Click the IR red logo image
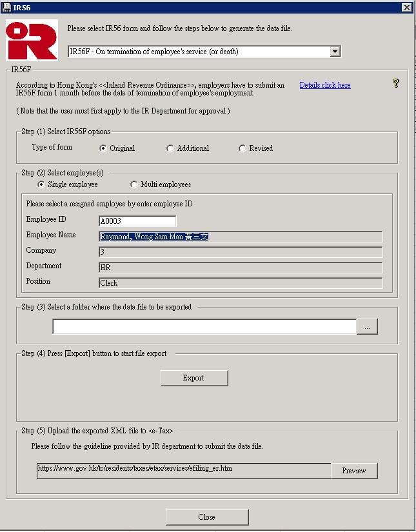 32,40
